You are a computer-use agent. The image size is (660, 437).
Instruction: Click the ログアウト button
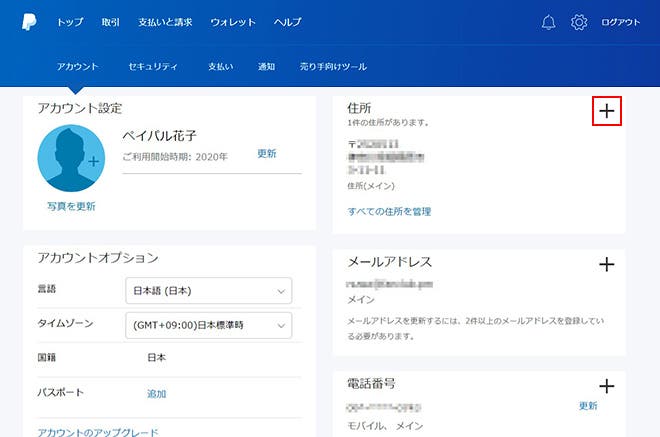(621, 22)
